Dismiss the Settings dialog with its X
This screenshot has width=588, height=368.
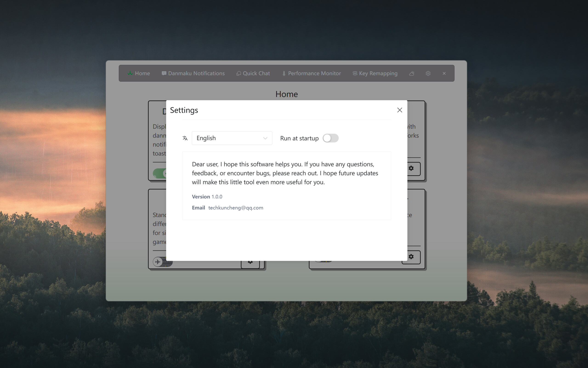coord(399,110)
